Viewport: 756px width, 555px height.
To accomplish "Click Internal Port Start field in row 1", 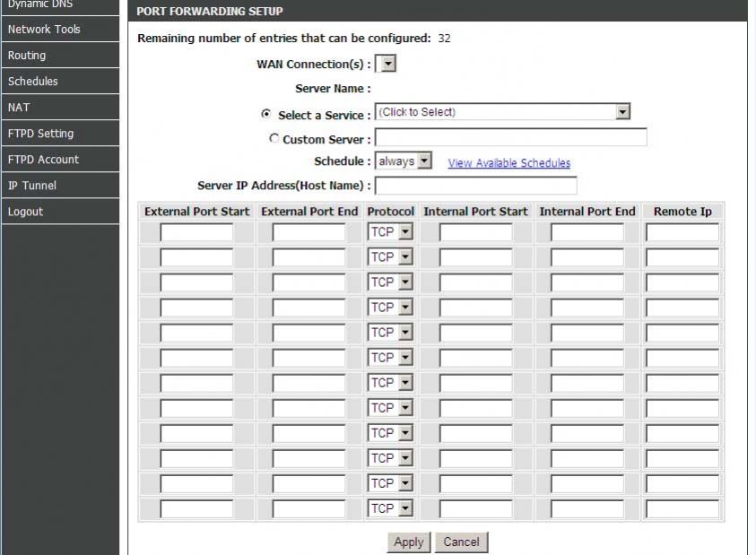I will tap(476, 232).
